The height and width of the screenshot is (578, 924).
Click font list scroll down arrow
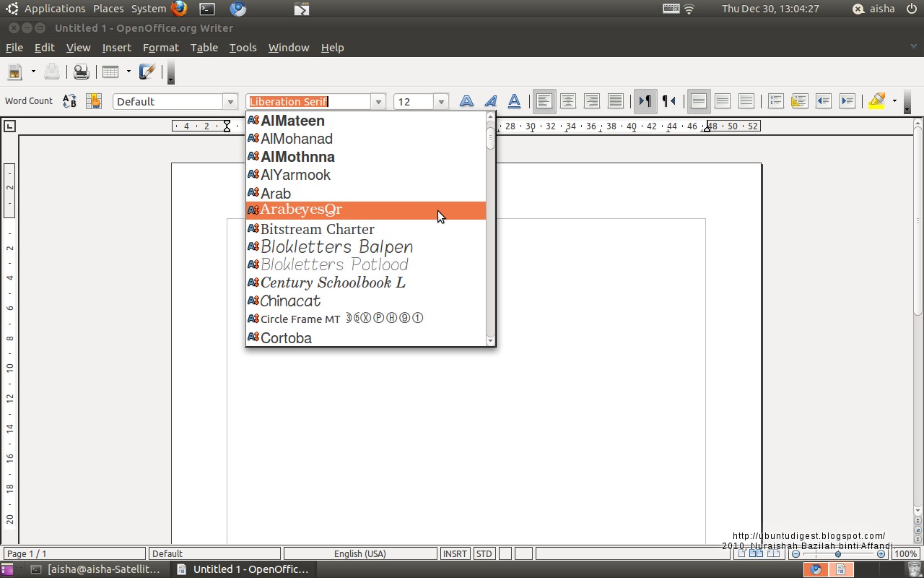coord(491,340)
